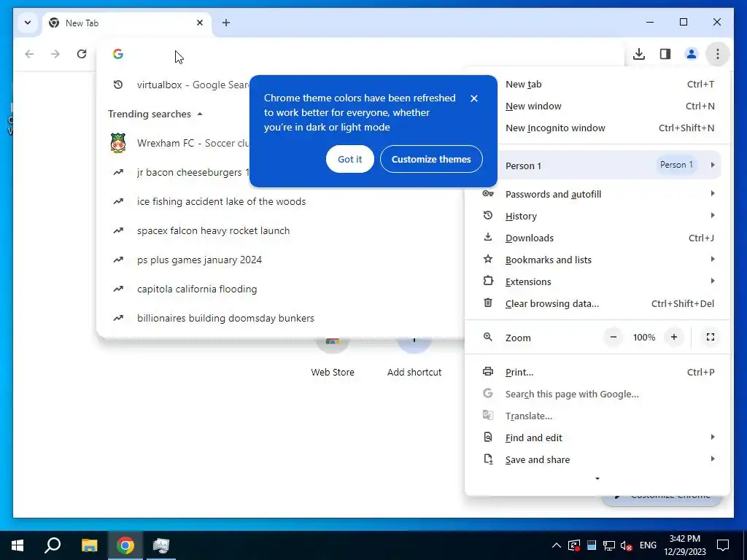The height and width of the screenshot is (560, 747).
Task: Select New window menu entry
Action: coord(597,106)
